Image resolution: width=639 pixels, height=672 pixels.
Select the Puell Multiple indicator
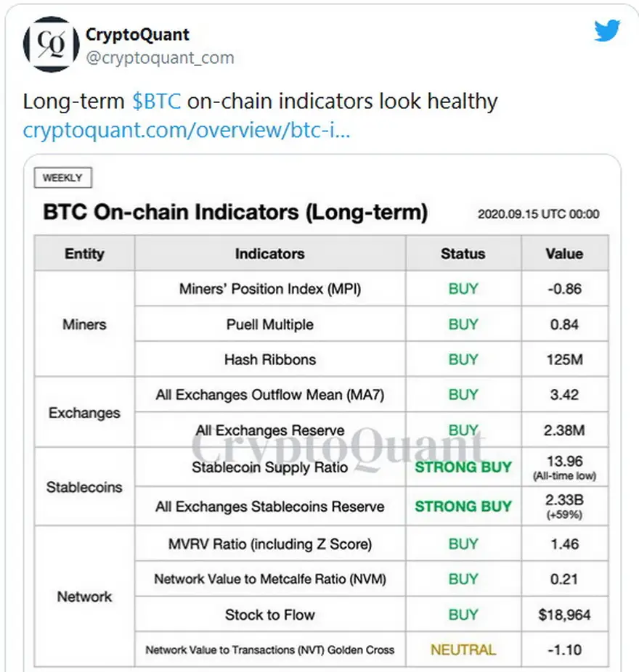(270, 324)
